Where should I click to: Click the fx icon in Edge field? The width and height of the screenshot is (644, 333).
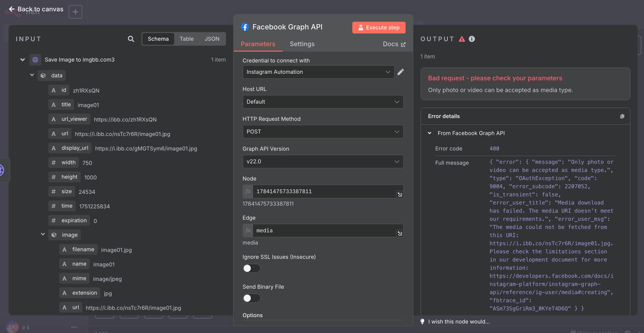[x=248, y=231]
